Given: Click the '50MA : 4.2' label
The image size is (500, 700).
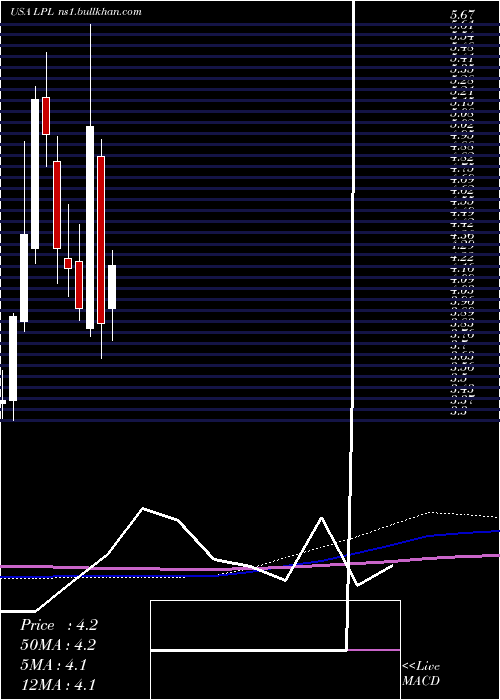Looking at the screenshot, I should 58,645.
